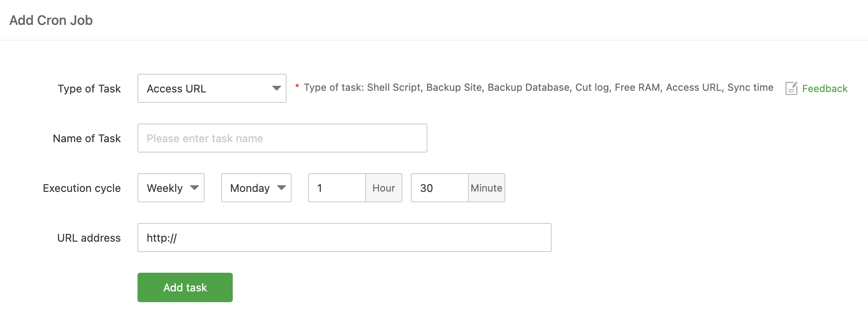Screen dimensions: 868x315
Task: Focus the hour input showing 1
Action: point(337,188)
